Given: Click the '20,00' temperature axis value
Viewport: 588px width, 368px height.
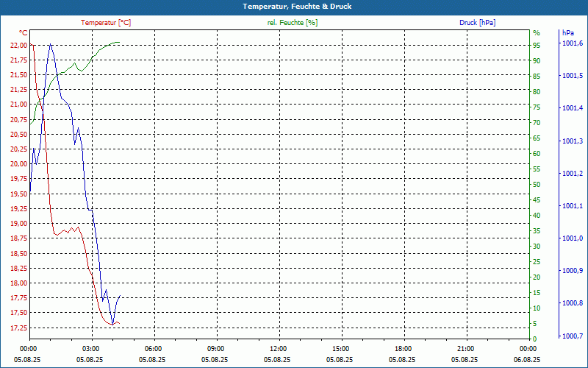Looking at the screenshot, I should point(18,163).
